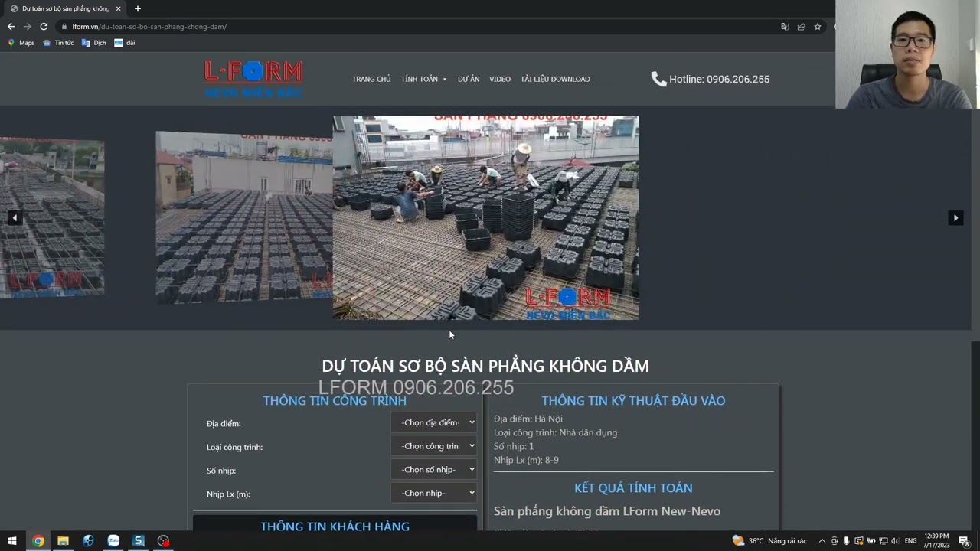Open a new tab with plus icon

138,8
